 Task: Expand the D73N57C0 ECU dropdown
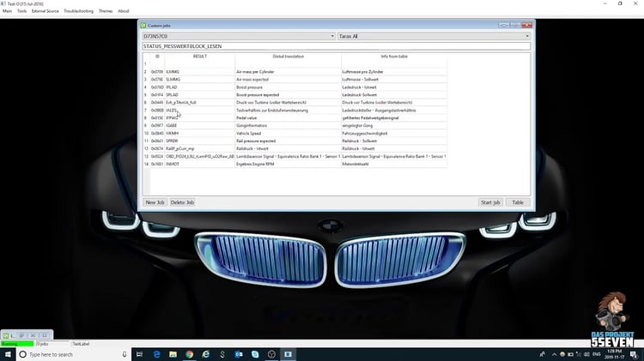click(x=239, y=36)
